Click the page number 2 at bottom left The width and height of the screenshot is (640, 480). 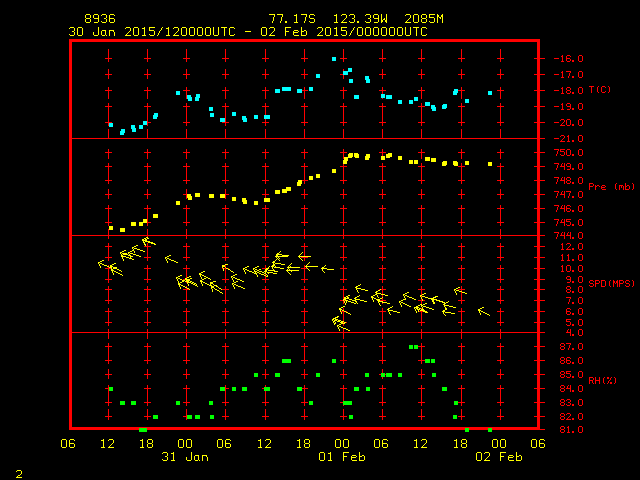coord(19,474)
